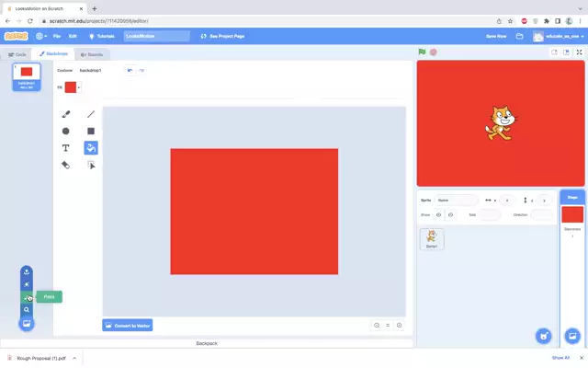The image size is (588, 368).
Task: Select the Circle shape tool
Action: coord(65,131)
